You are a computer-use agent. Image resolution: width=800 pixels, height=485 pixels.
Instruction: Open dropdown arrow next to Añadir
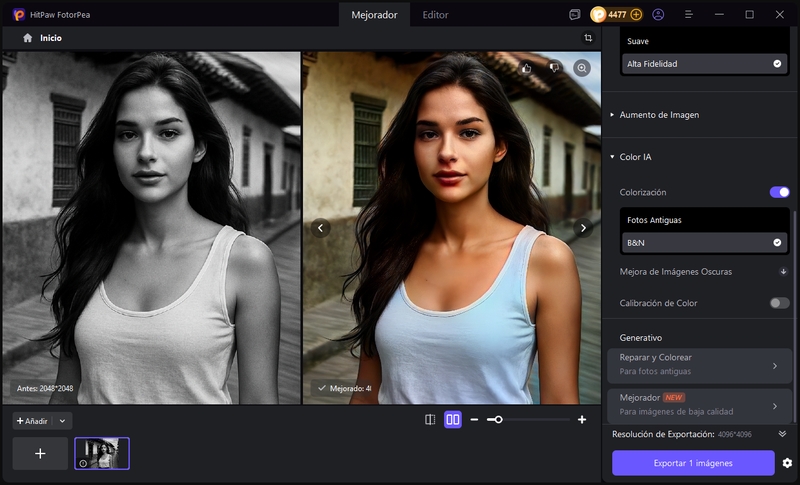point(63,421)
